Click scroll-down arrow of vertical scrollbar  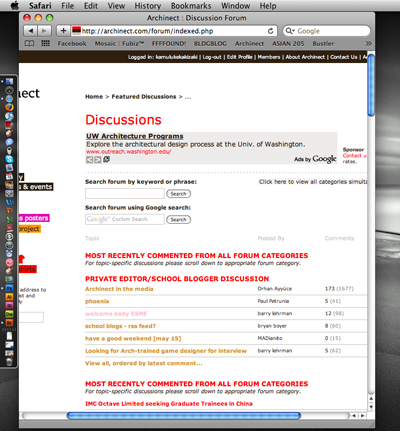pos(371,407)
